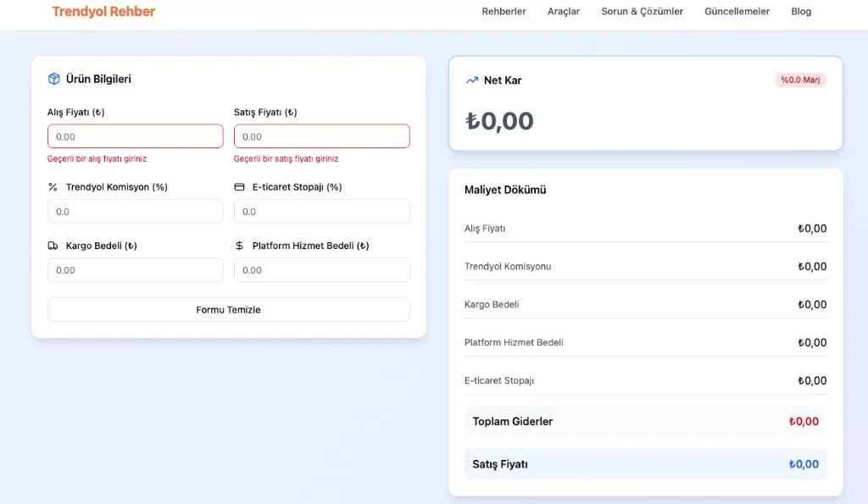Click the truck icon next to Kargo Bedeli
This screenshot has width=868, height=504.
53,246
